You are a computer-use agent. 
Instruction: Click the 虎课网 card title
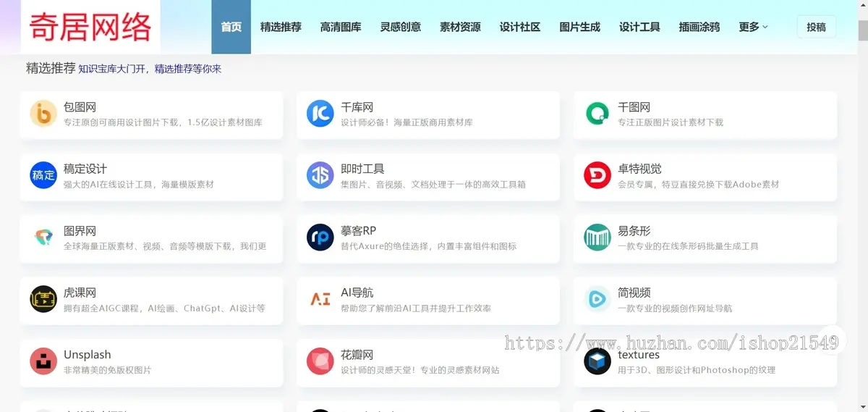pyautogui.click(x=80, y=293)
